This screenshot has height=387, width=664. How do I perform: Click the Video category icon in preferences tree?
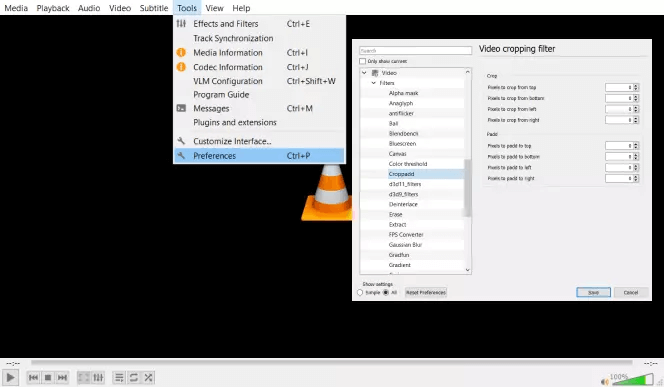tap(375, 73)
